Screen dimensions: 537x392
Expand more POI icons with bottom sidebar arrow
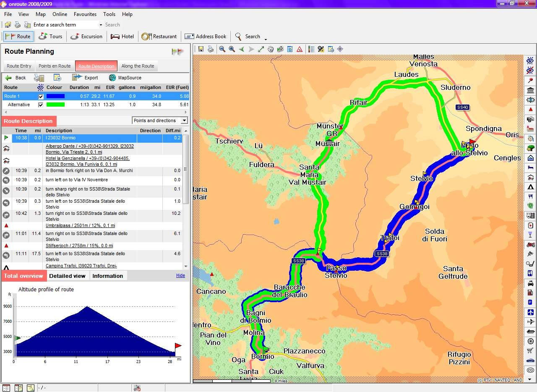click(530, 379)
